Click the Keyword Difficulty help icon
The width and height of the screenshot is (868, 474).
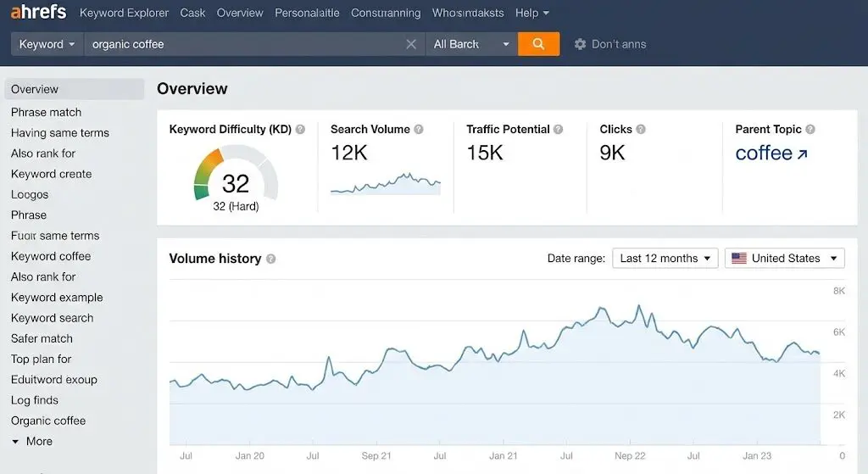tap(300, 130)
